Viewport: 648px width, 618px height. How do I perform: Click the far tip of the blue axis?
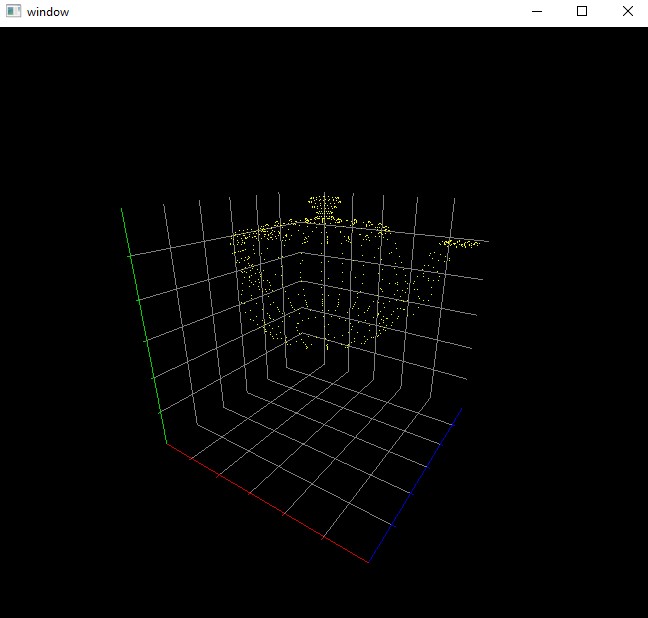(462, 409)
